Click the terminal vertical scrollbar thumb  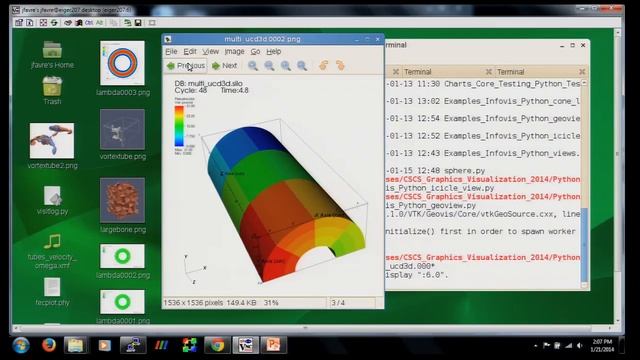tap(584, 244)
